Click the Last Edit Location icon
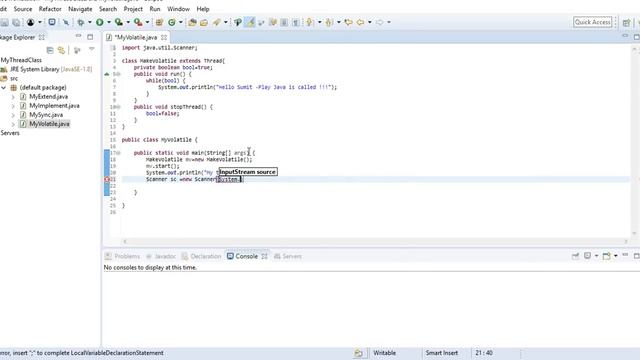This screenshot has width=640, height=360. click(348, 22)
